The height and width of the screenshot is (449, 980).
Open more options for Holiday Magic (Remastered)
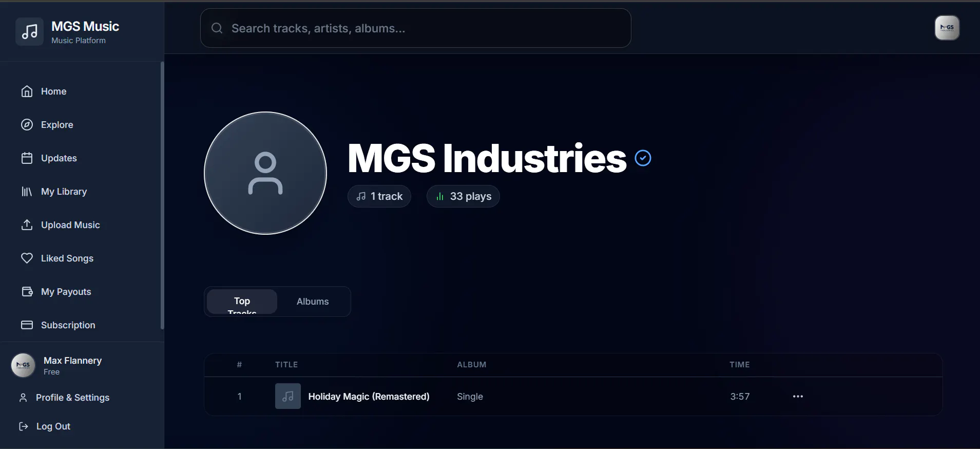798,397
